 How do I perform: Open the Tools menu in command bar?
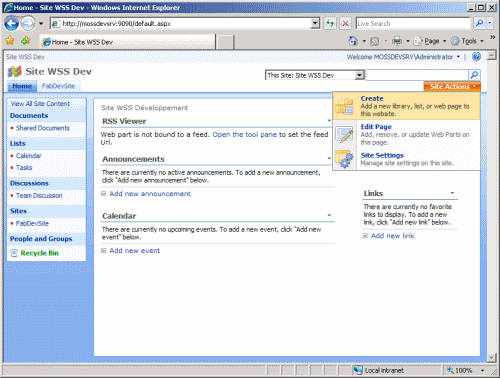pos(467,41)
